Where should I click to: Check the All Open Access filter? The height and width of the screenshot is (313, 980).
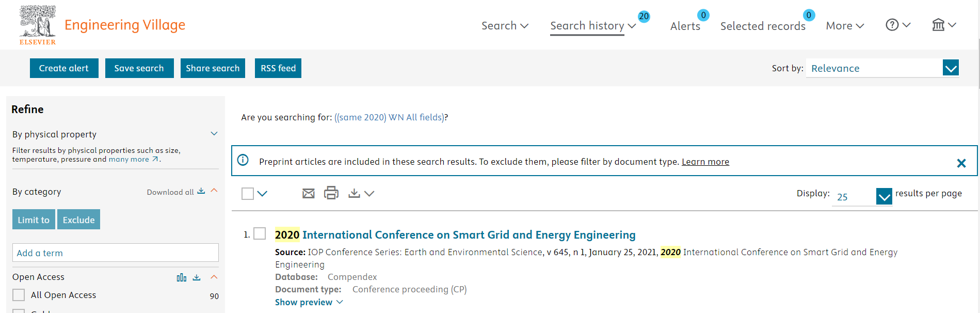pos(19,295)
